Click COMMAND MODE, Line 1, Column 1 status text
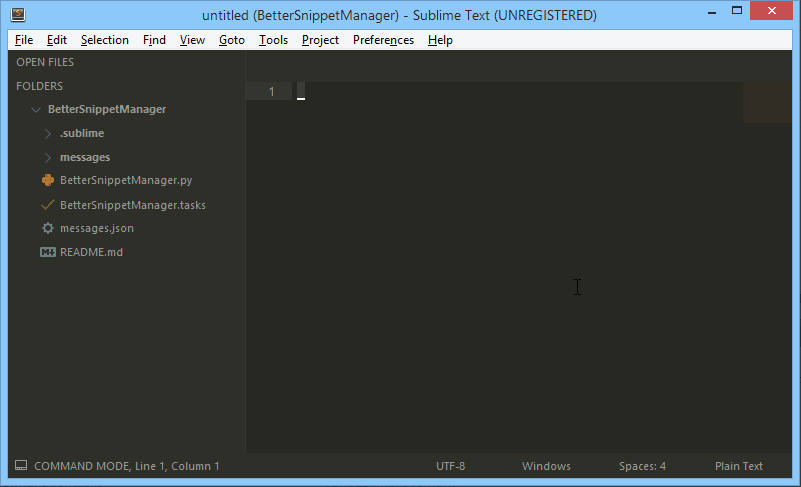This screenshot has width=801, height=487. click(x=127, y=466)
